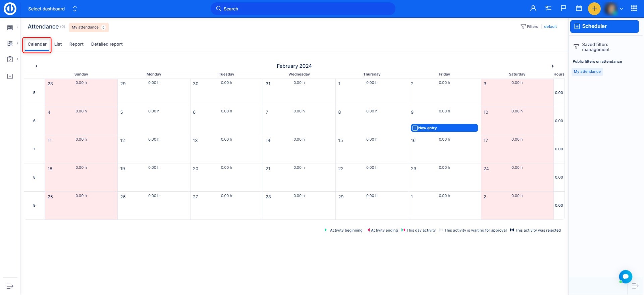Image resolution: width=644 pixels, height=295 pixels.
Task: Click in the Search field
Action: [x=303, y=9]
